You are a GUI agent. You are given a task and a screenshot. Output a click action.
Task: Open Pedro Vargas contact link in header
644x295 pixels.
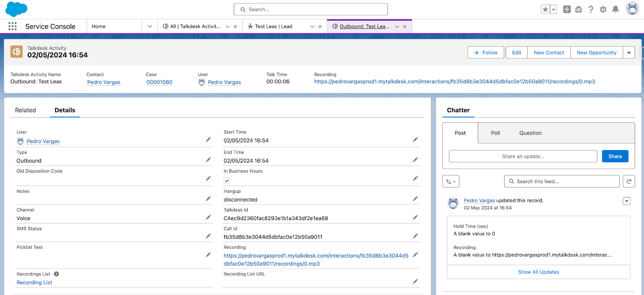tap(104, 82)
